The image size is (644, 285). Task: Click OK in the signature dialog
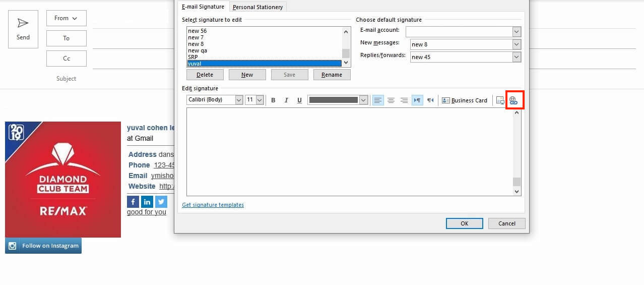click(464, 223)
